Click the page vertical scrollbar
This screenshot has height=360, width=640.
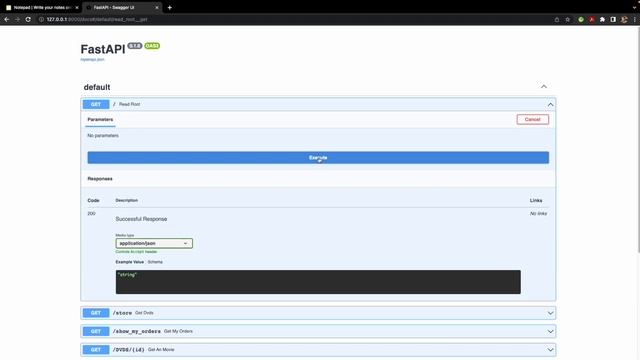tap(638, 139)
